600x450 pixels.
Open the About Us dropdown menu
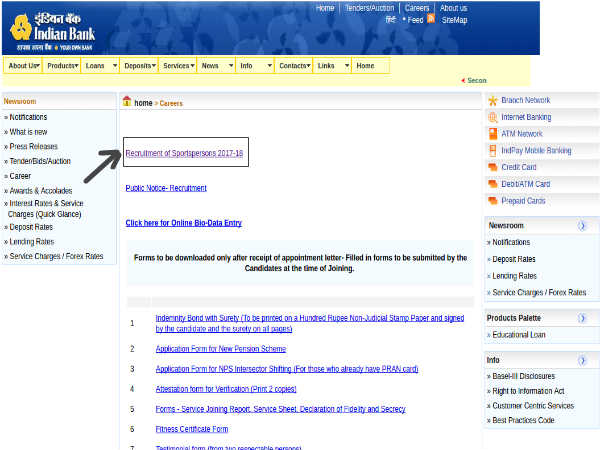[x=23, y=66]
